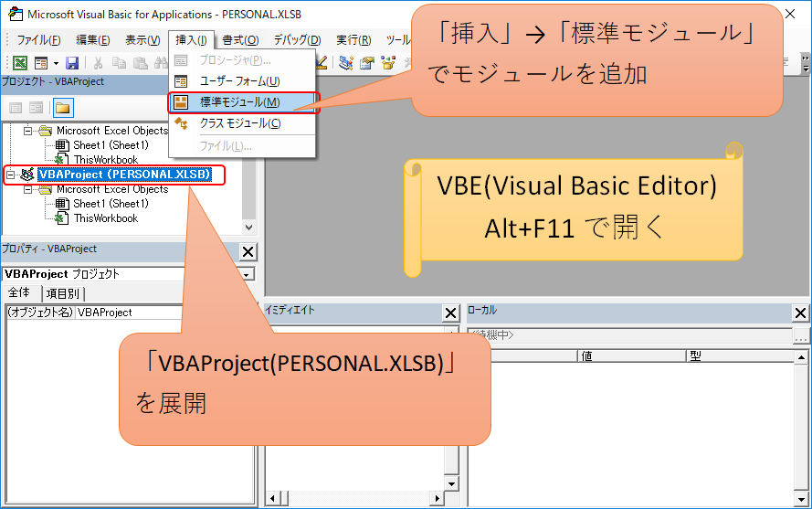
Task: Click the Save floppy disk icon
Action: (x=72, y=63)
